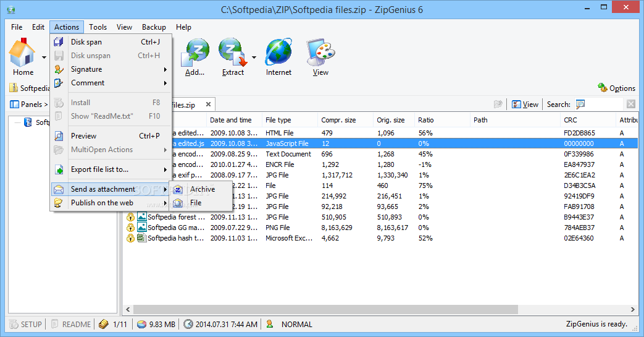The height and width of the screenshot is (337, 644).
Task: Click the SETUP status bar button
Action: (x=26, y=324)
